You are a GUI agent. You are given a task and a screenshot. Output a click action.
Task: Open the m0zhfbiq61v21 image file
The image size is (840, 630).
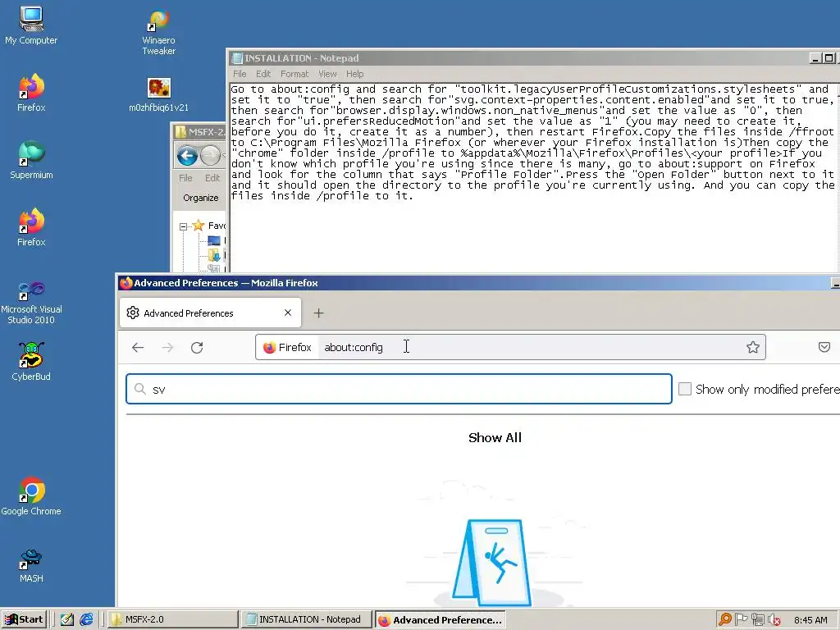pos(158,94)
